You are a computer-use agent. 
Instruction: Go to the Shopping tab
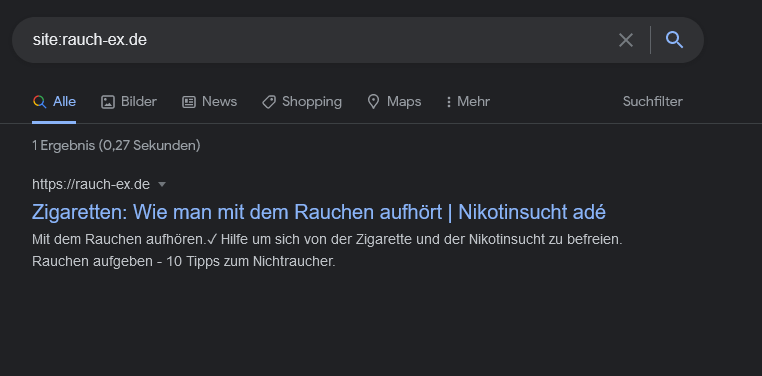click(x=302, y=102)
